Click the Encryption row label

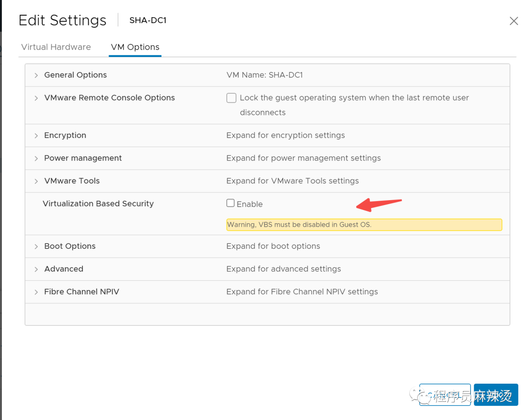coord(65,135)
